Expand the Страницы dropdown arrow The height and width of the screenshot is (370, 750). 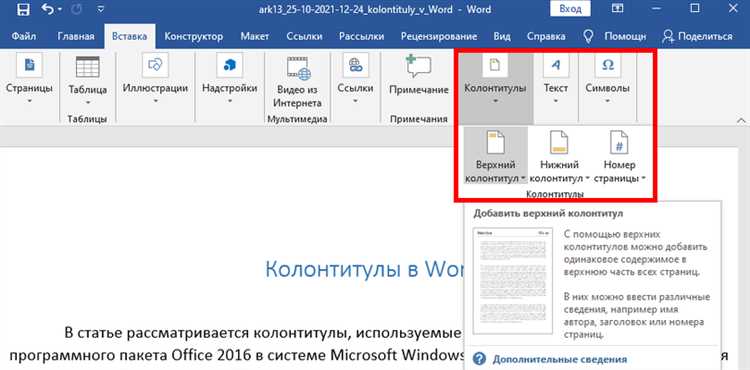29,101
